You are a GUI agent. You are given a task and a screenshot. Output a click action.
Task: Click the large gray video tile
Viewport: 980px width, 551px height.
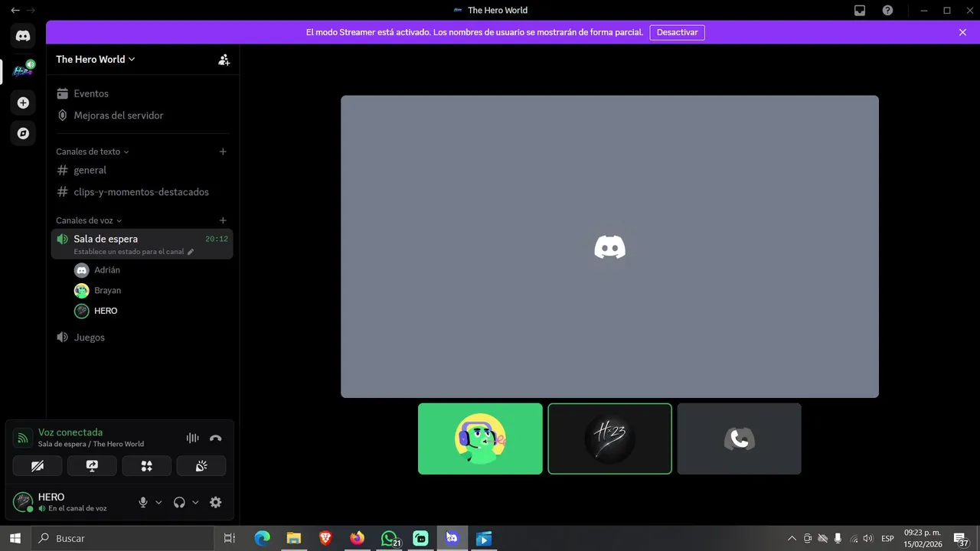[609, 246]
